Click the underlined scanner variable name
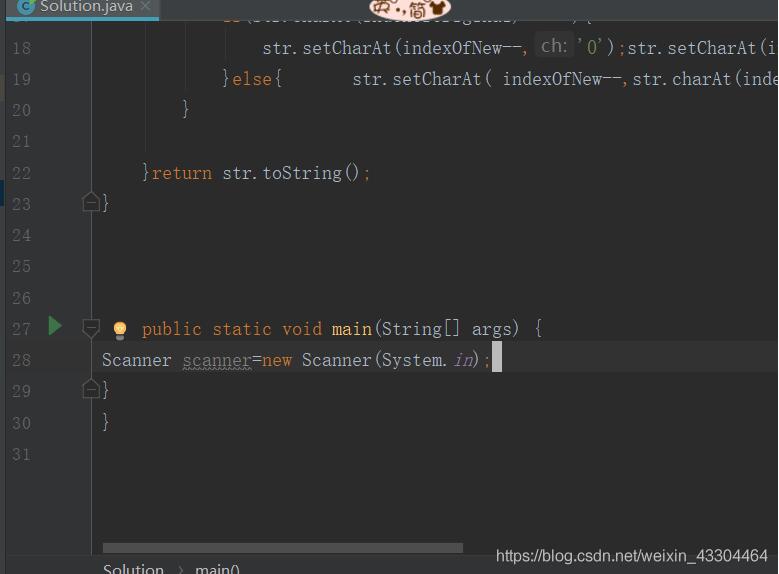Screen dimensions: 779x574 pos(216,360)
